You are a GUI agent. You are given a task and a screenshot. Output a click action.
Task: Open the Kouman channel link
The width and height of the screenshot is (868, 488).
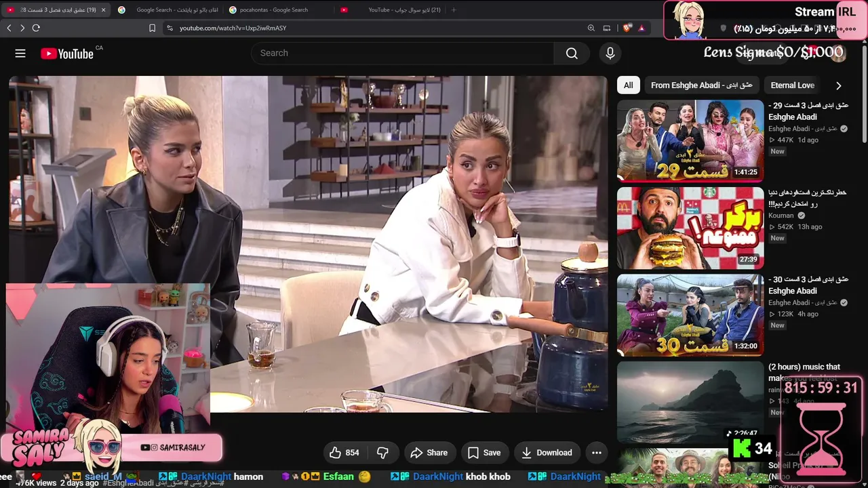(x=781, y=216)
